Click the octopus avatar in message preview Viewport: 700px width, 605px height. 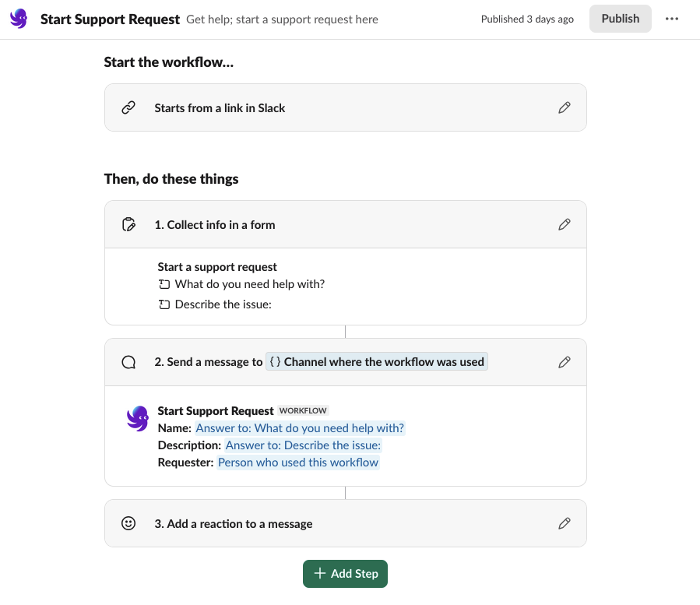click(138, 419)
